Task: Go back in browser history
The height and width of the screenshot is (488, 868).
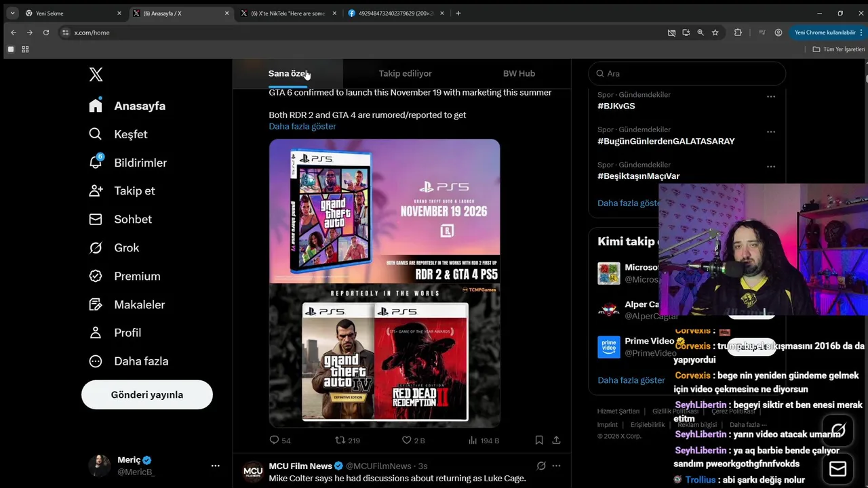Action: 14,33
